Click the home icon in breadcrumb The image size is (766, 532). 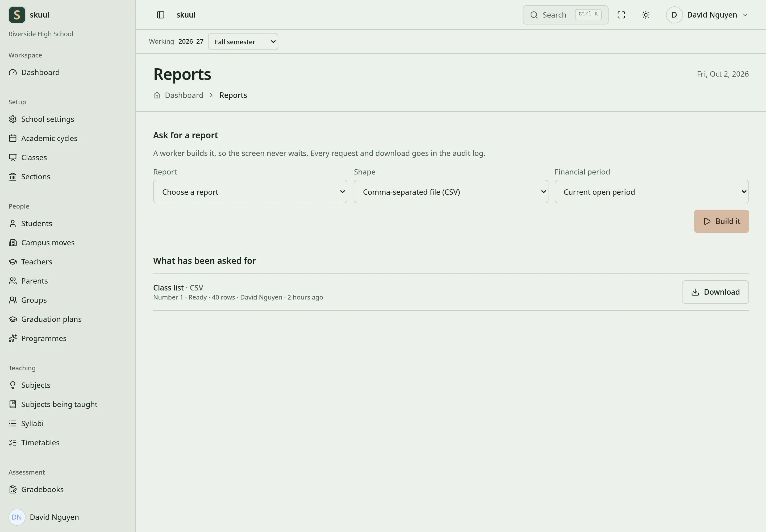pos(157,95)
